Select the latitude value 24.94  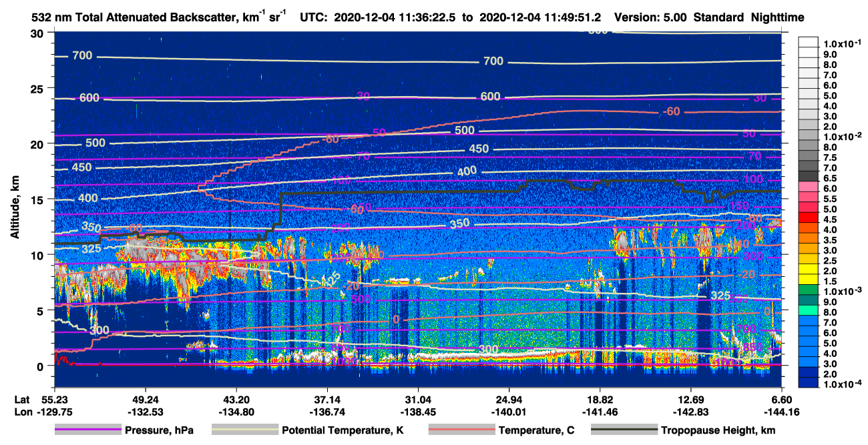point(509,400)
